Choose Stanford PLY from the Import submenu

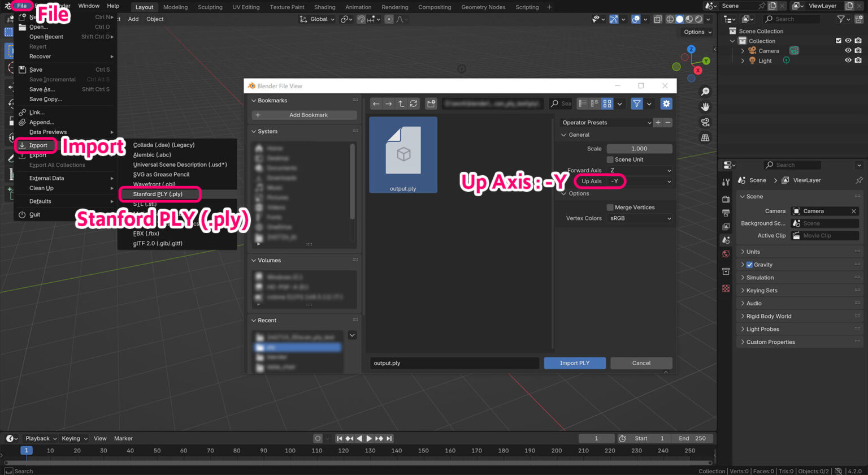point(159,194)
